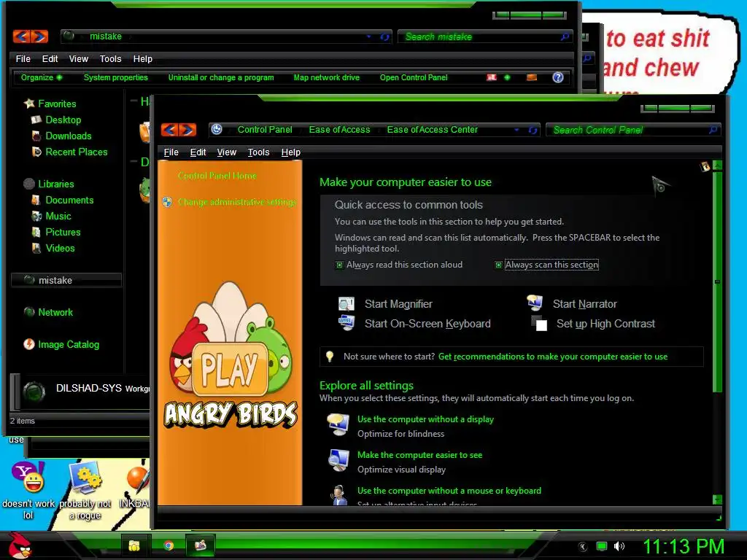This screenshot has width=747, height=560.
Task: Go back in the mistake window
Action: 21,36
